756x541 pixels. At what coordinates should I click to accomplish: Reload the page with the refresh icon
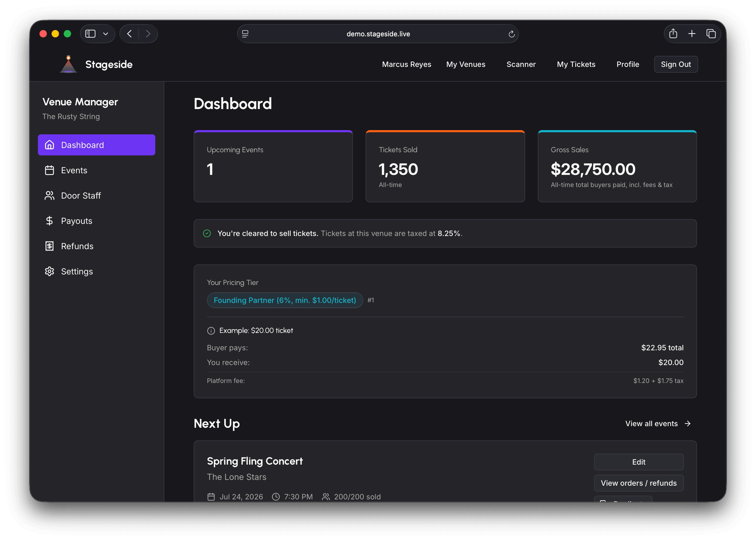point(511,34)
